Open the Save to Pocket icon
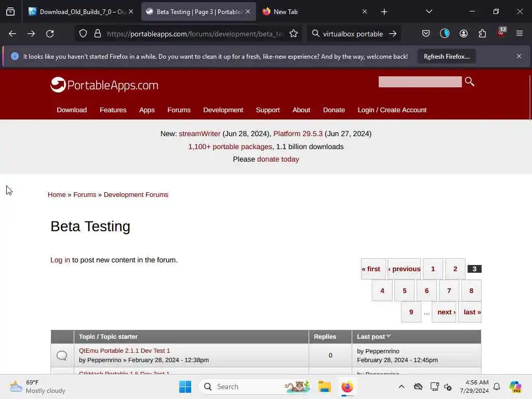532x399 pixels. click(426, 33)
